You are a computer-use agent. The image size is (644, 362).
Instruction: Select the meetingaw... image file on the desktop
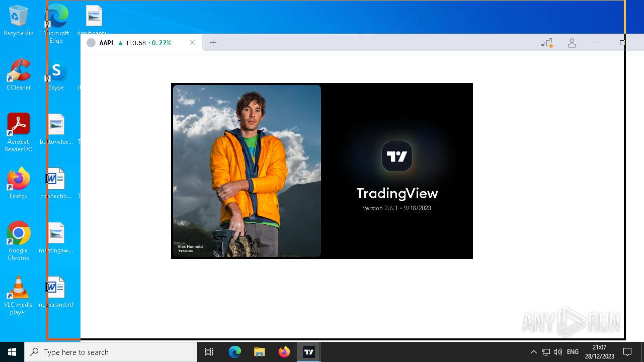coord(56,238)
